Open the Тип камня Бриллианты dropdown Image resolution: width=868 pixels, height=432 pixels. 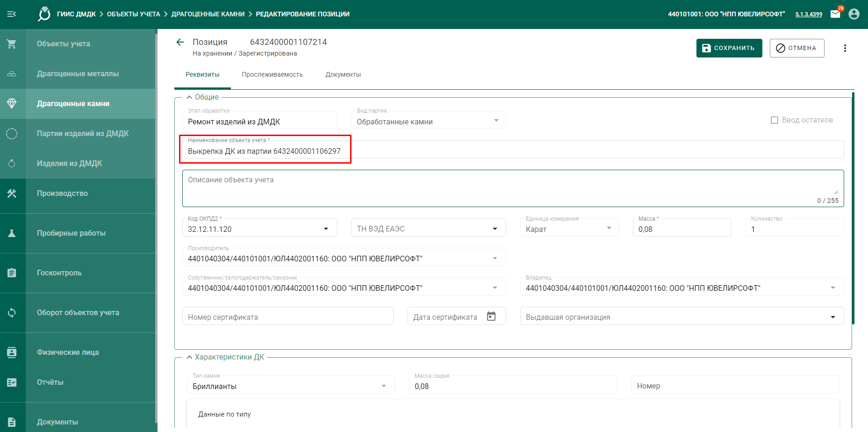291,385
